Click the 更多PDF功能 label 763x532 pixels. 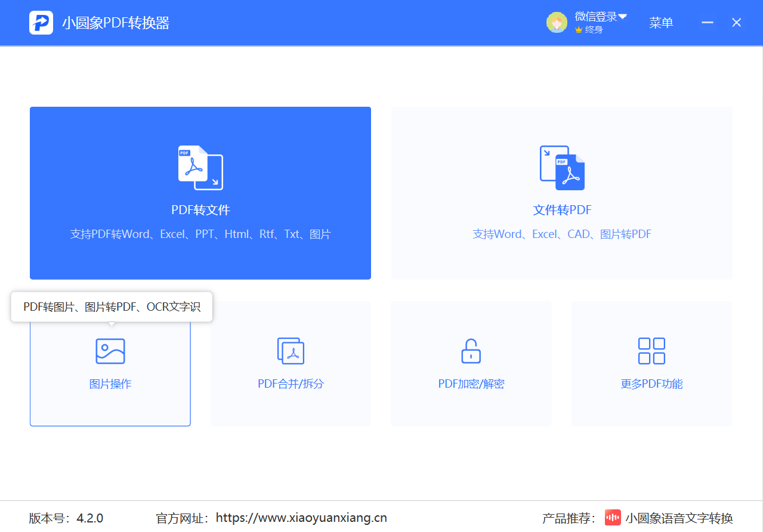click(651, 384)
